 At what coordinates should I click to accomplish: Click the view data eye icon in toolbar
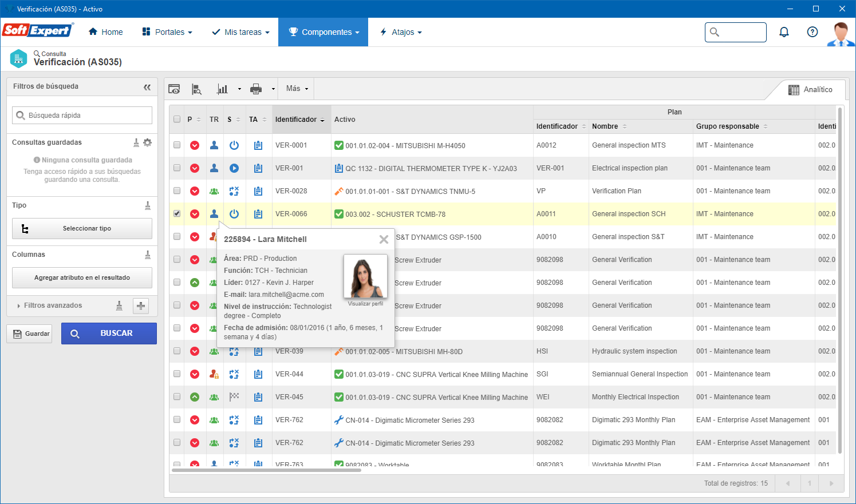coord(174,89)
